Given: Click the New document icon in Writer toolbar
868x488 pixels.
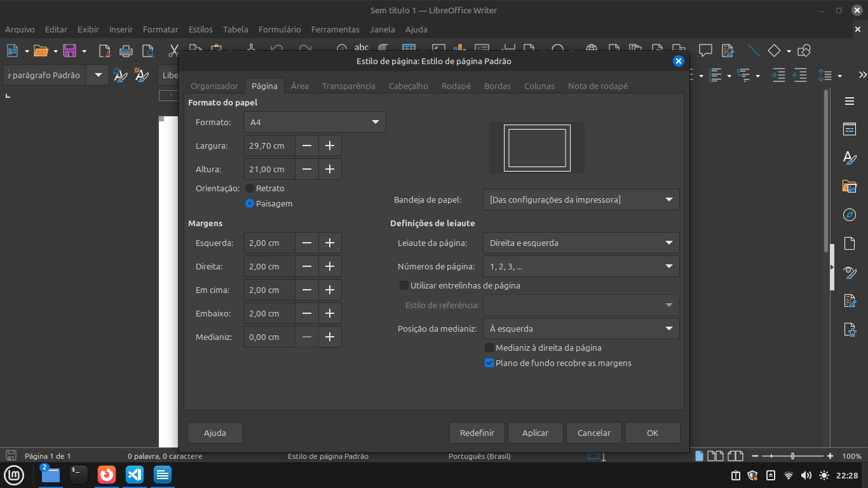Looking at the screenshot, I should [x=13, y=51].
